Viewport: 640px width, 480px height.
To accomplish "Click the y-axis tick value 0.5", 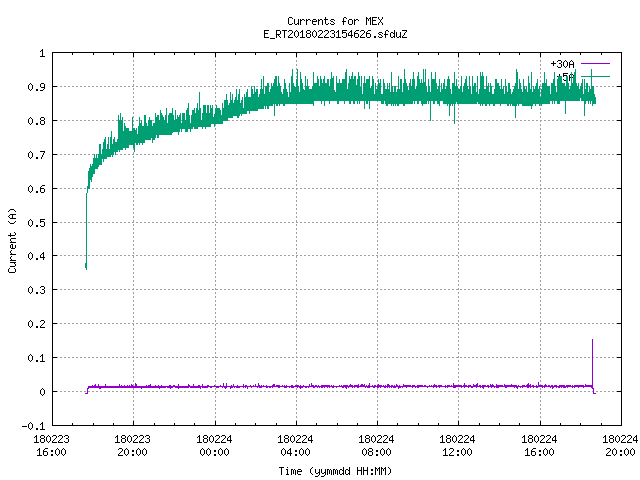I will pos(36,222).
